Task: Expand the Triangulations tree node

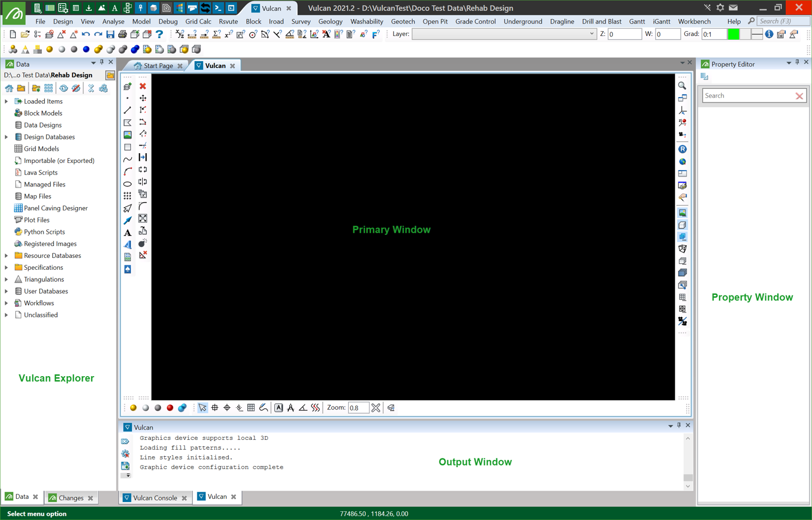Action: (7, 280)
